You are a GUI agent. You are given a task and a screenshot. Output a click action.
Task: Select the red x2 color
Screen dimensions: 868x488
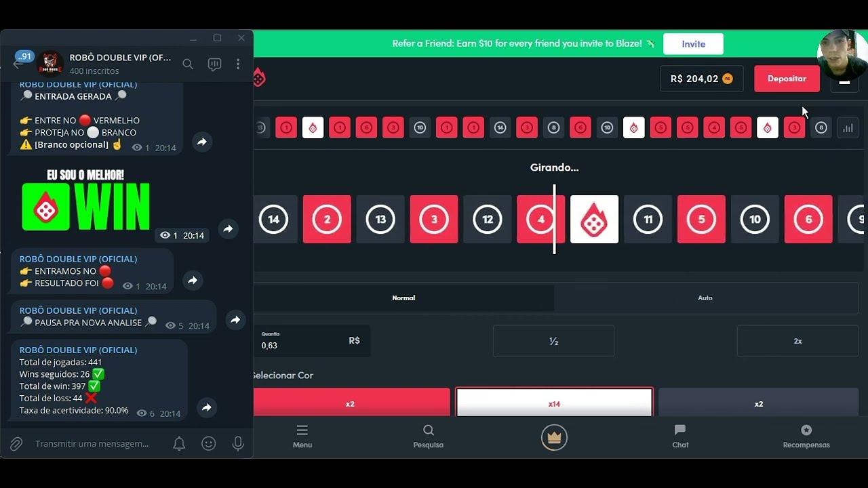pos(351,403)
